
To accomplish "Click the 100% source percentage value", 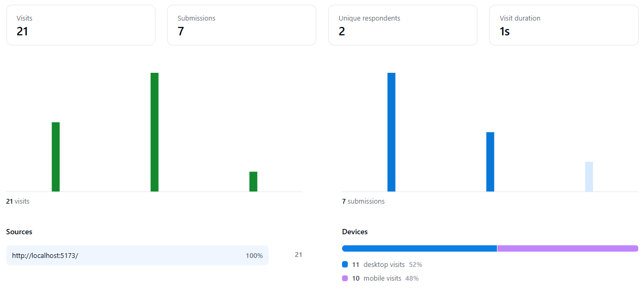I will (x=254, y=255).
